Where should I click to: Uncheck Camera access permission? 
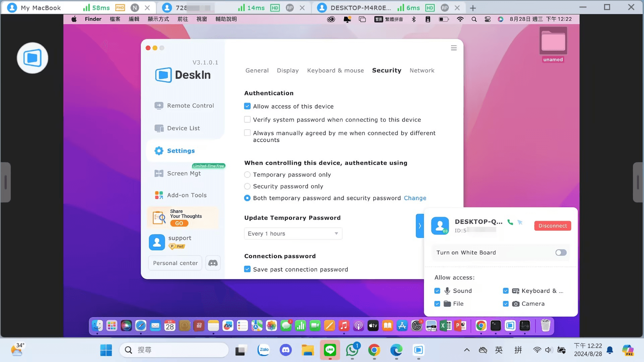pyautogui.click(x=506, y=304)
